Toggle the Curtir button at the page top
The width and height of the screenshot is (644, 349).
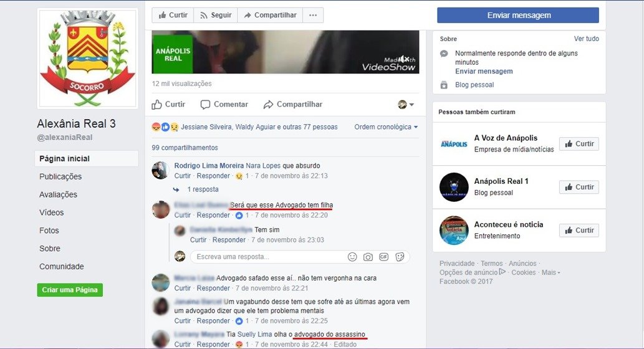(173, 15)
